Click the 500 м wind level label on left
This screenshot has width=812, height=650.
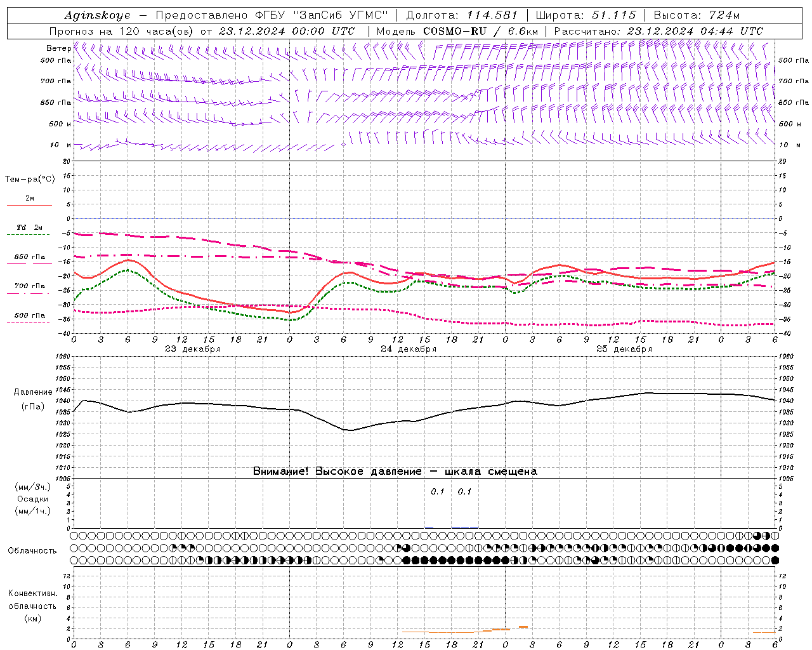tap(59, 124)
